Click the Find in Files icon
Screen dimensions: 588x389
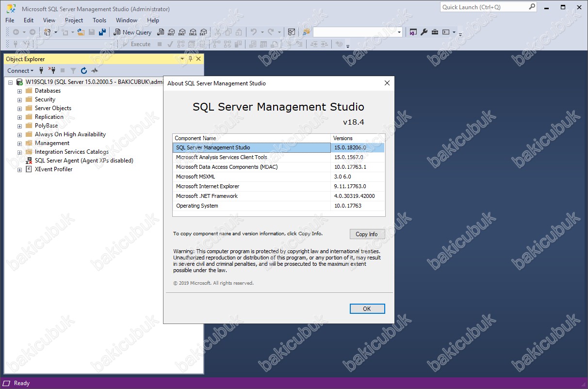pyautogui.click(x=306, y=32)
